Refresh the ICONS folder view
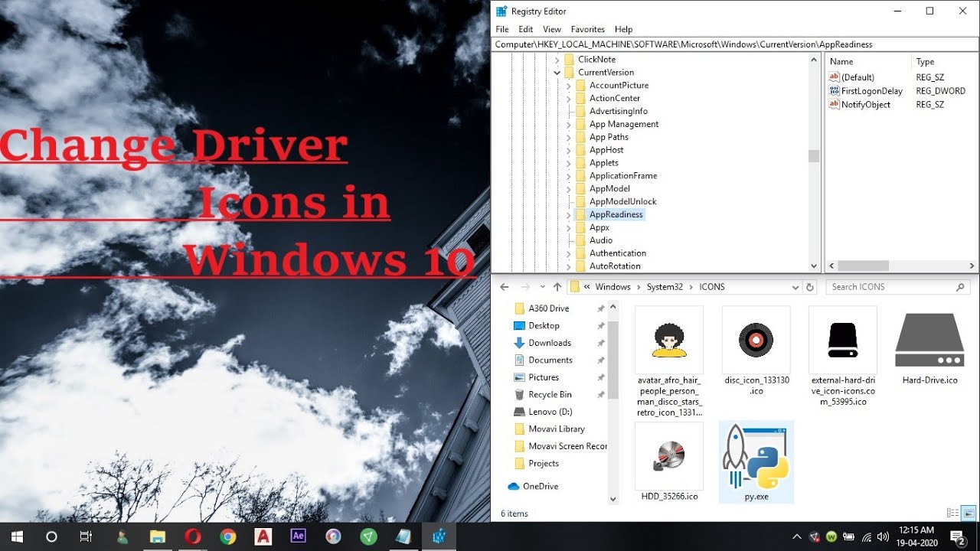980x551 pixels. [x=810, y=287]
